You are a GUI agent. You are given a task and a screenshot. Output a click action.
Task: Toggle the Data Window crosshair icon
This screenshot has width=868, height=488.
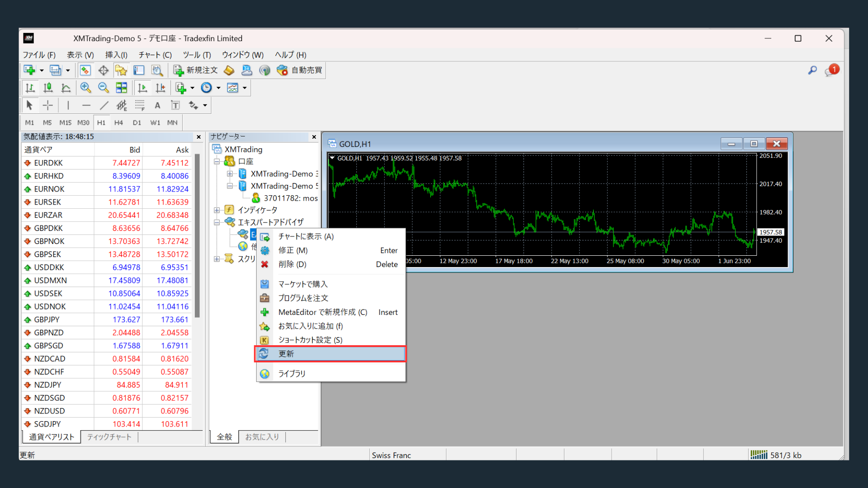tap(103, 70)
